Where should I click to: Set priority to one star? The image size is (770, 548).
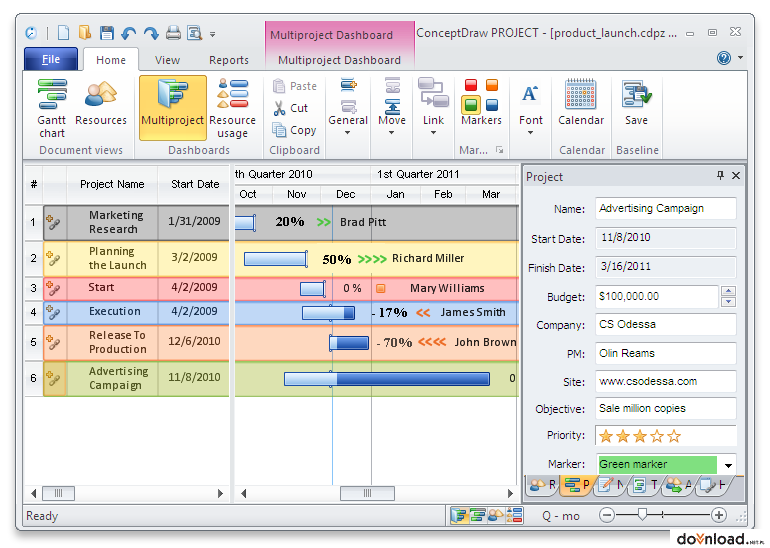point(606,436)
